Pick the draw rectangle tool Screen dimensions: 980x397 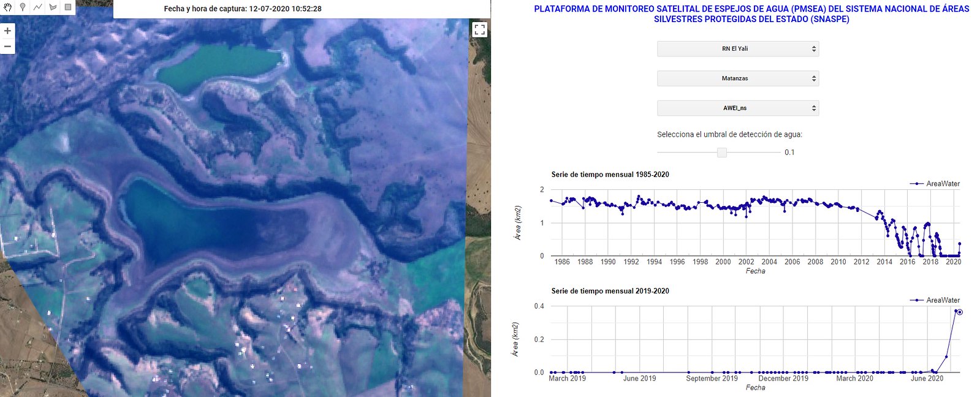tap(68, 7)
